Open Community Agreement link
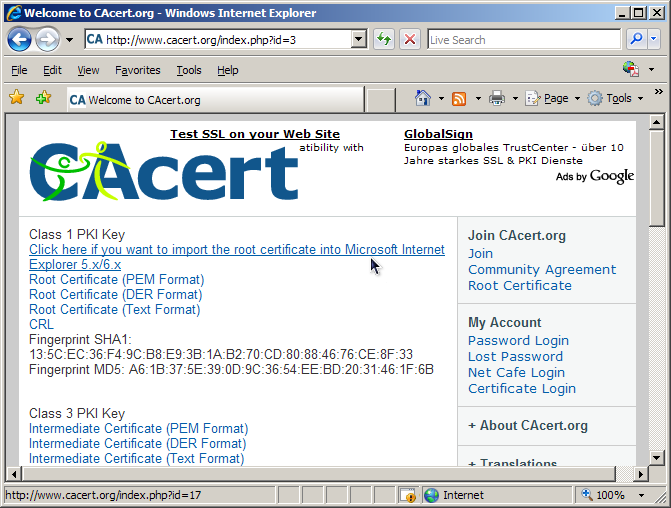 point(542,270)
